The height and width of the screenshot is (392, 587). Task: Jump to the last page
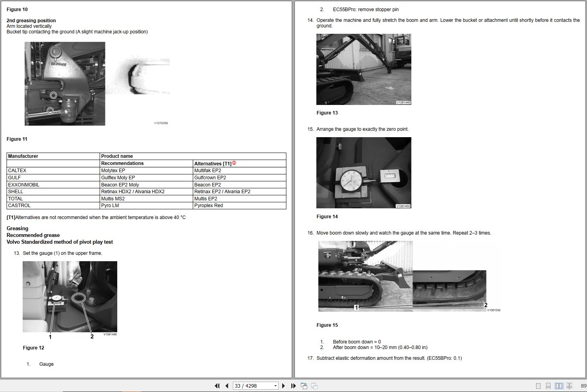click(293, 386)
